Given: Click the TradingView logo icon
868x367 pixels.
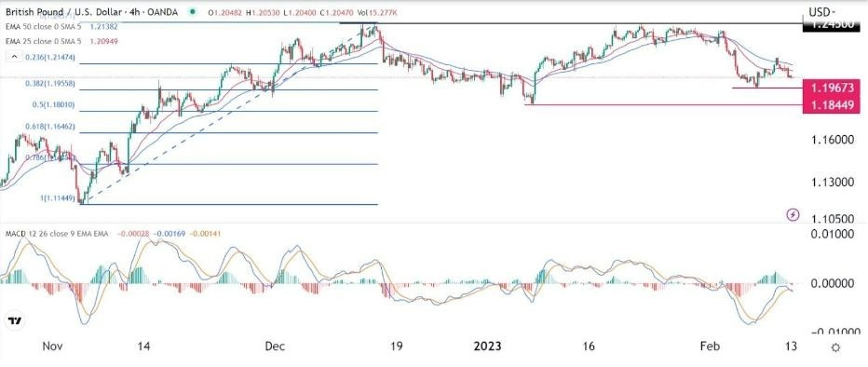Looking at the screenshot, I should click(x=15, y=321).
